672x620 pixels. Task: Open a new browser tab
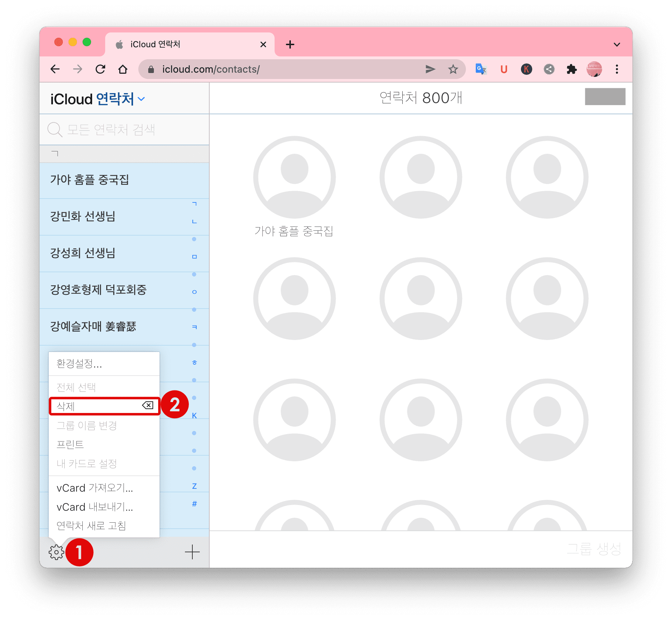(290, 44)
